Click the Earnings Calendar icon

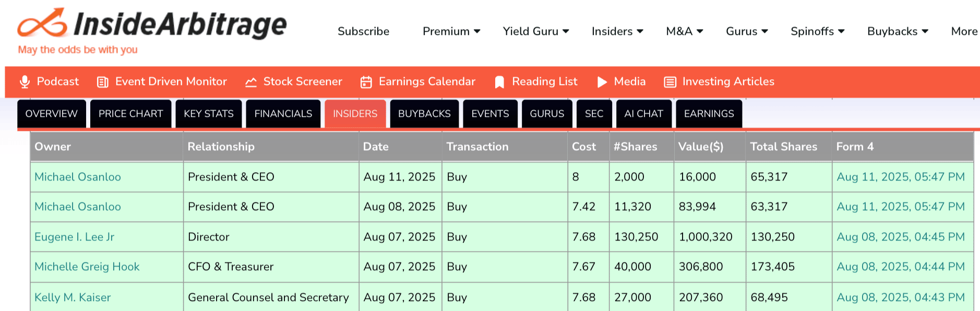pyautogui.click(x=366, y=82)
